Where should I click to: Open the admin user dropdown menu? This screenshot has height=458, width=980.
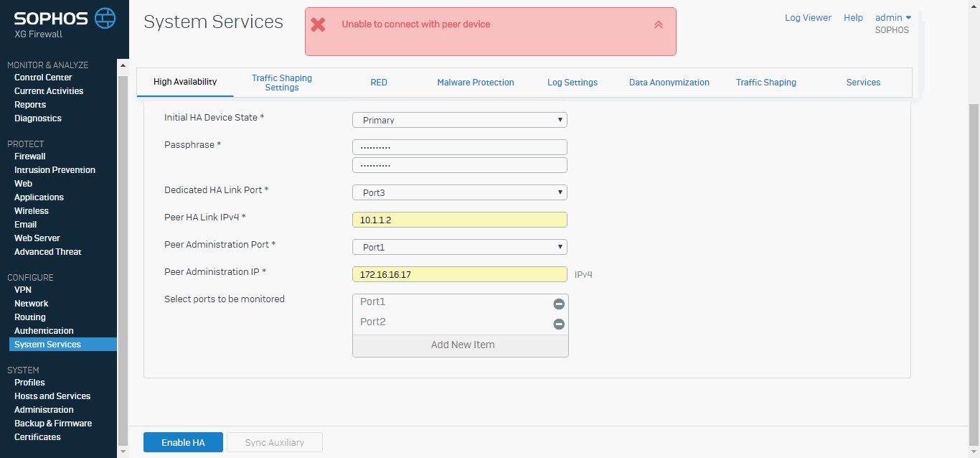pyautogui.click(x=893, y=18)
